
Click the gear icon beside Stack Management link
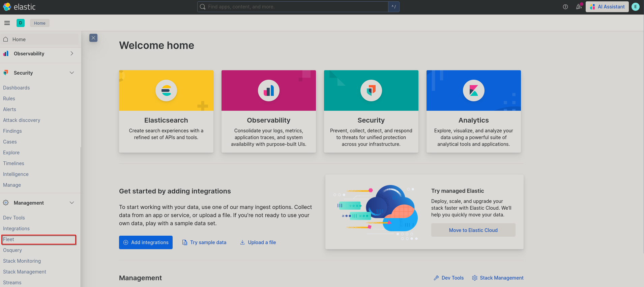(x=475, y=278)
